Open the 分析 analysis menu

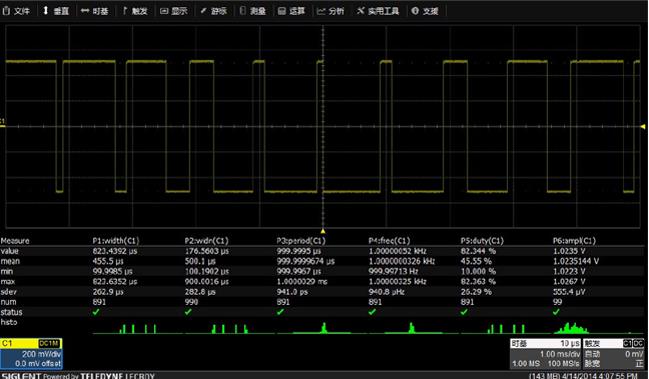[331, 11]
